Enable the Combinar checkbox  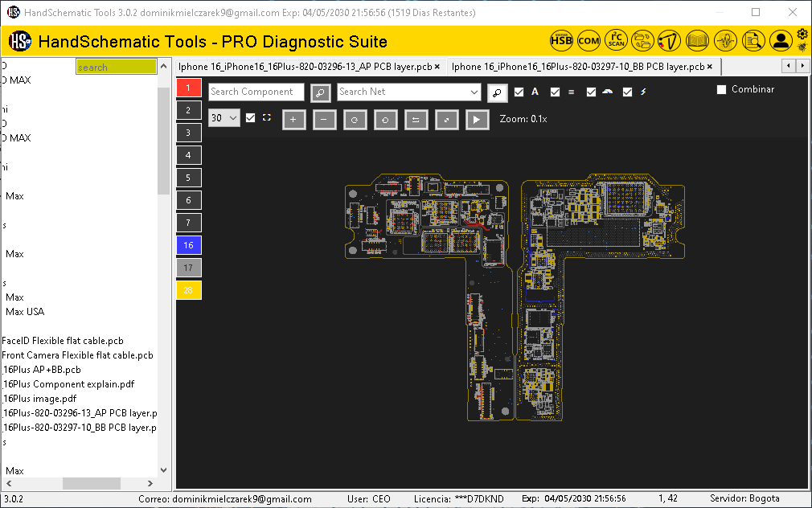[x=721, y=90]
